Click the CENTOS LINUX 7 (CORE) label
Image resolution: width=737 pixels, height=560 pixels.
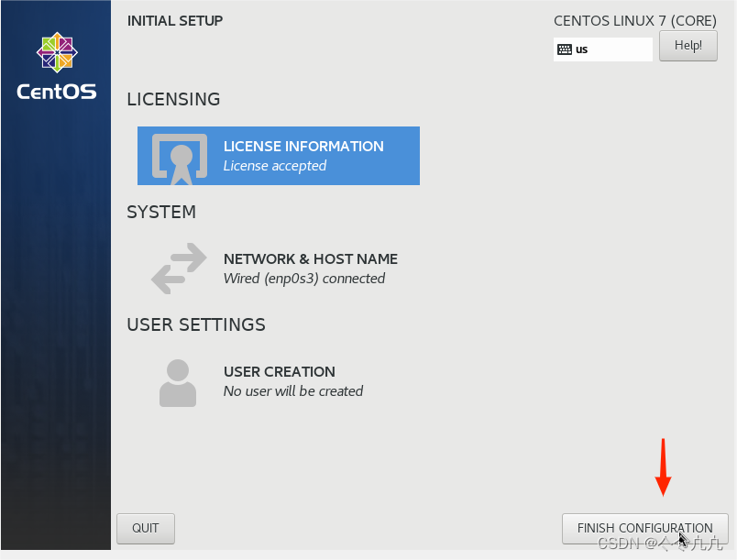635,21
